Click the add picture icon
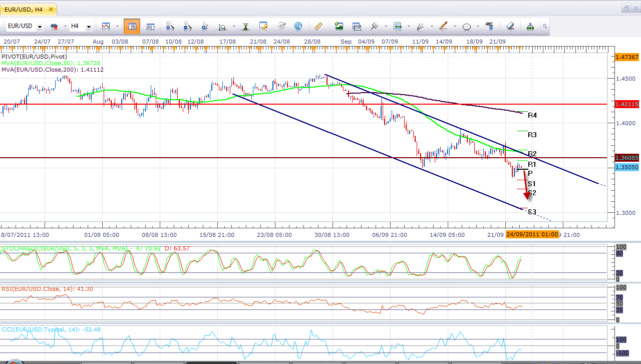The height and width of the screenshot is (364, 641). pos(339,26)
